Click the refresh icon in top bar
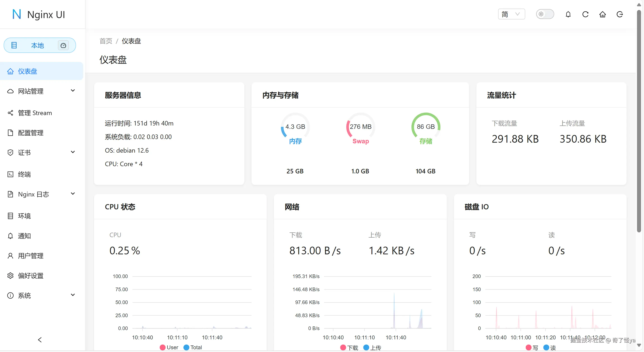644x352 pixels. [x=585, y=14]
